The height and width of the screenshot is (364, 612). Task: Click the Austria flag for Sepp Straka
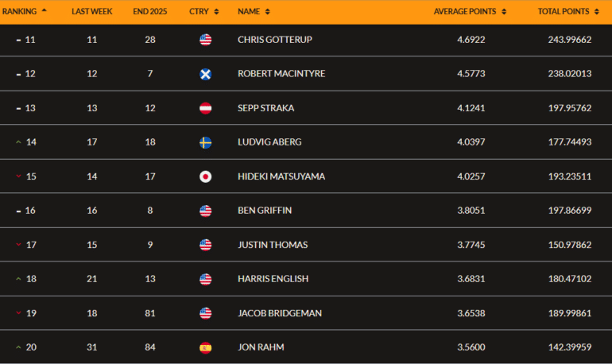(205, 108)
